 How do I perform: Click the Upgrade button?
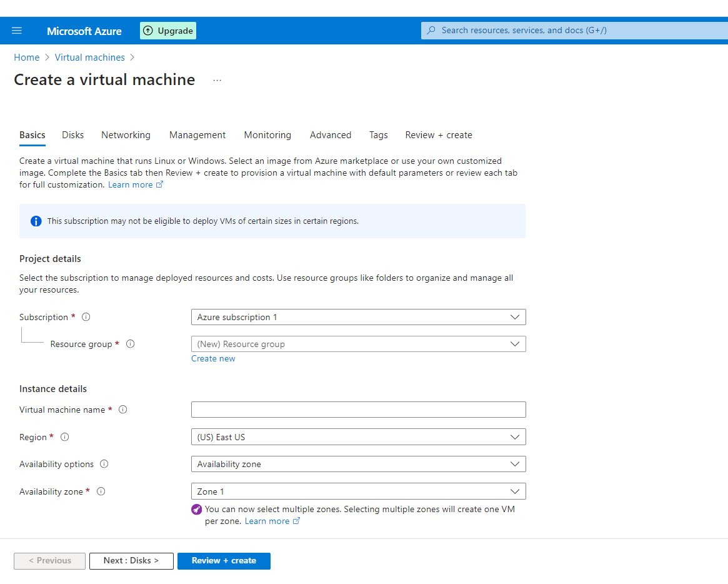[x=168, y=31]
